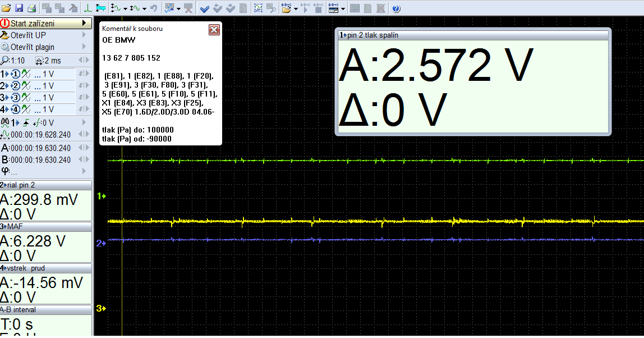
Task: Expand the Start zařízeni submenu arrow
Action: tap(84, 23)
